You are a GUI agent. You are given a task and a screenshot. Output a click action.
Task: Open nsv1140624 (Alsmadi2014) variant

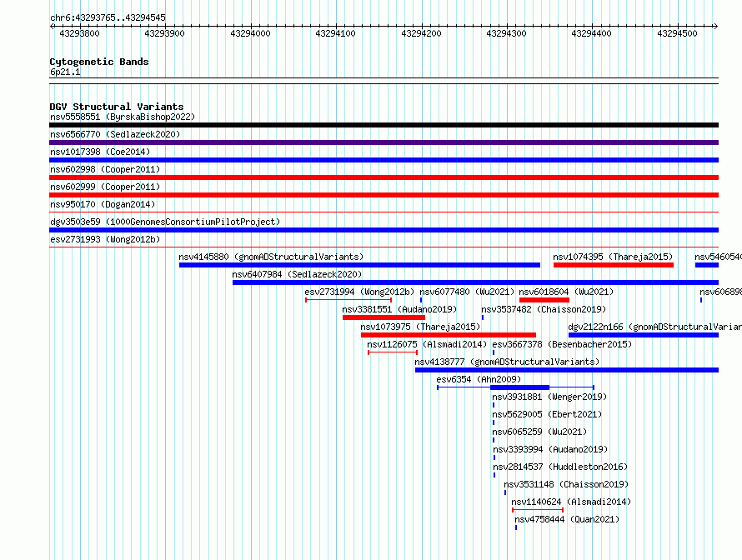point(571,502)
